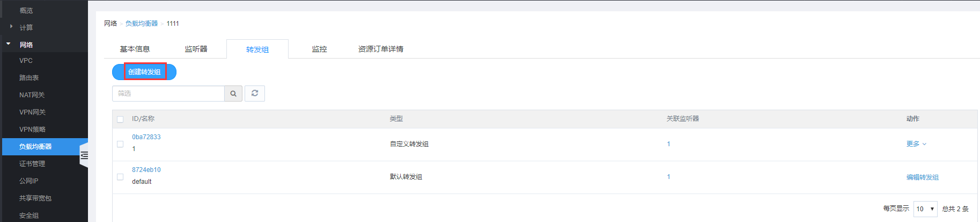Open the 更多 dropdown in actions column
980x222 pixels.
pyautogui.click(x=916, y=144)
